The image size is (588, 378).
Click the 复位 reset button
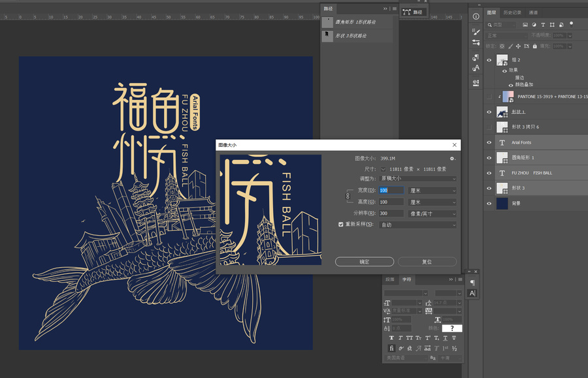click(x=427, y=262)
